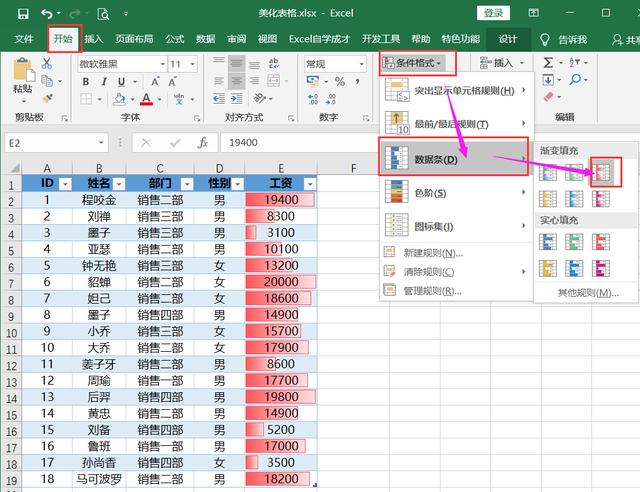Align text to the left
Image resolution: width=640 pixels, height=492 pixels.
coord(219,81)
